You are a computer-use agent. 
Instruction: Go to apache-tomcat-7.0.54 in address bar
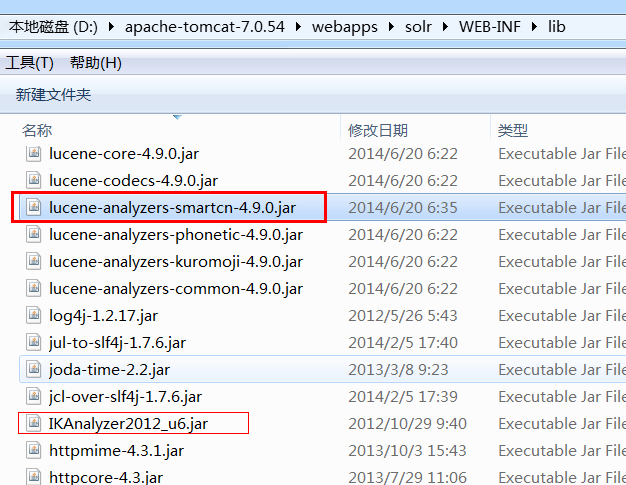[x=204, y=27]
